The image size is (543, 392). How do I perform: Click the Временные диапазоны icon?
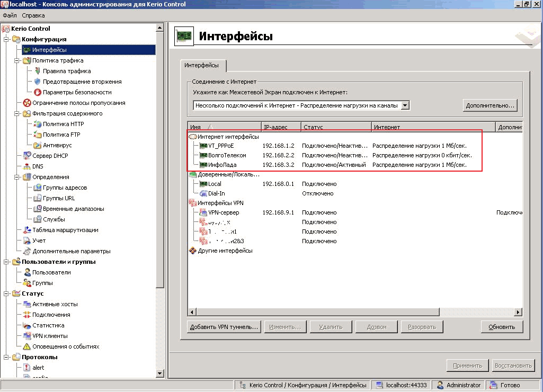click(38, 209)
